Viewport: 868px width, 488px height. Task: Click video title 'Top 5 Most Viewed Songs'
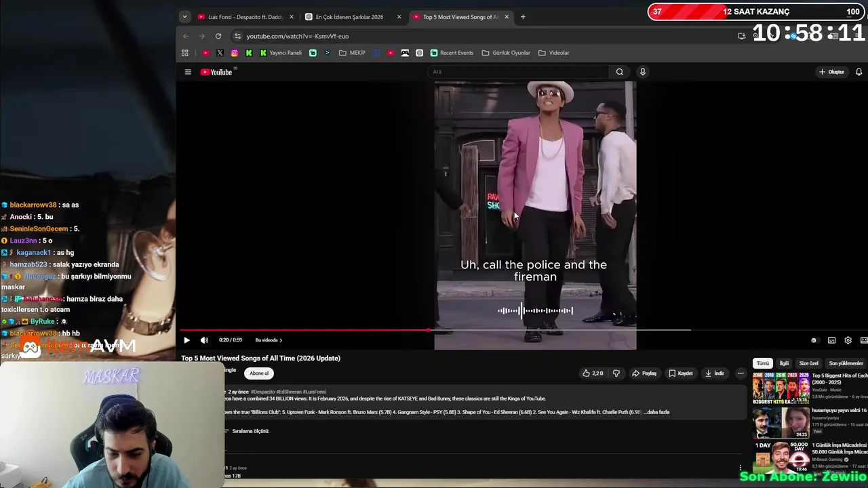[260, 358]
